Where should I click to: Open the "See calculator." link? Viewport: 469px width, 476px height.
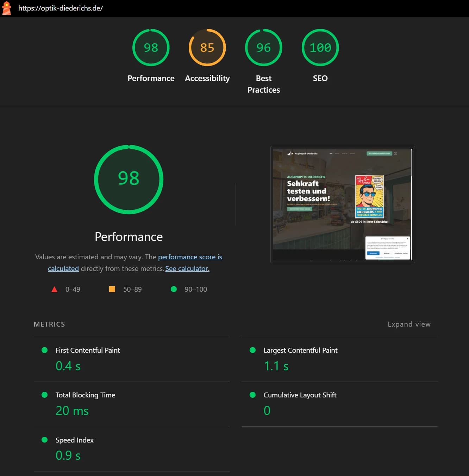pos(187,268)
